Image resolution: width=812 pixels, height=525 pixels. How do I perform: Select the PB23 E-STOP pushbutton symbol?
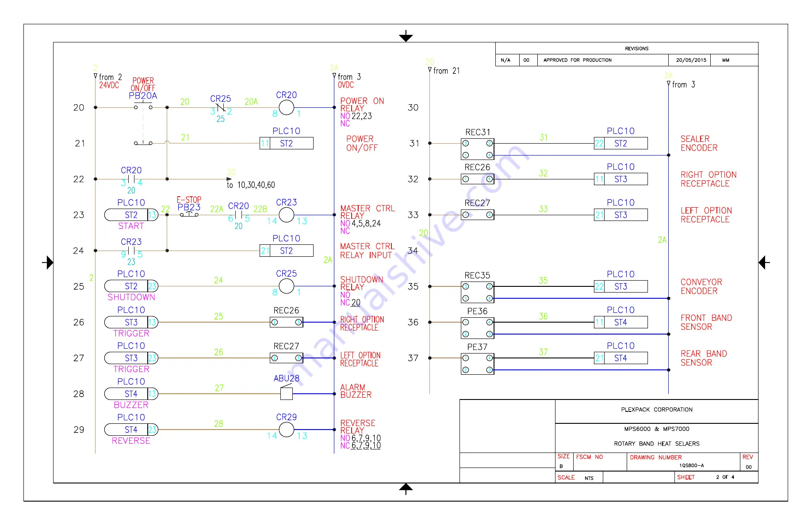coord(189,214)
